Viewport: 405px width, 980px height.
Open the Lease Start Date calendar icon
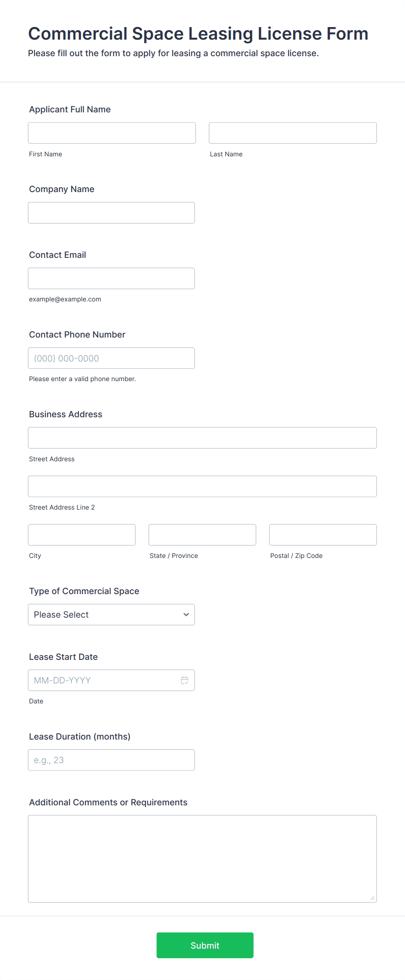pyautogui.click(x=185, y=680)
